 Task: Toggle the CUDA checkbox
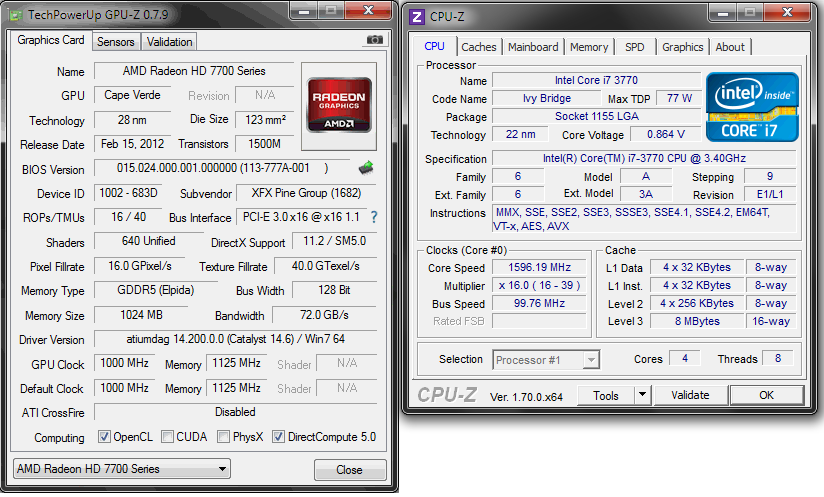point(168,437)
